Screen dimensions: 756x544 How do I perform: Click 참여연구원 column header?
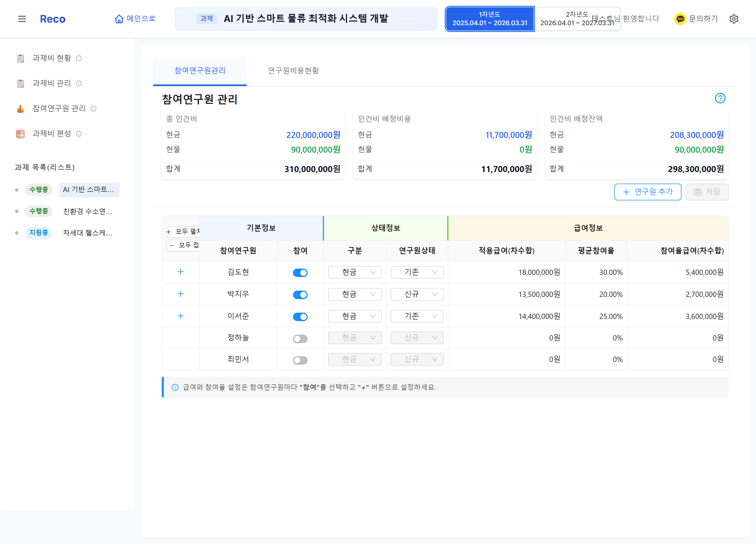click(x=238, y=251)
